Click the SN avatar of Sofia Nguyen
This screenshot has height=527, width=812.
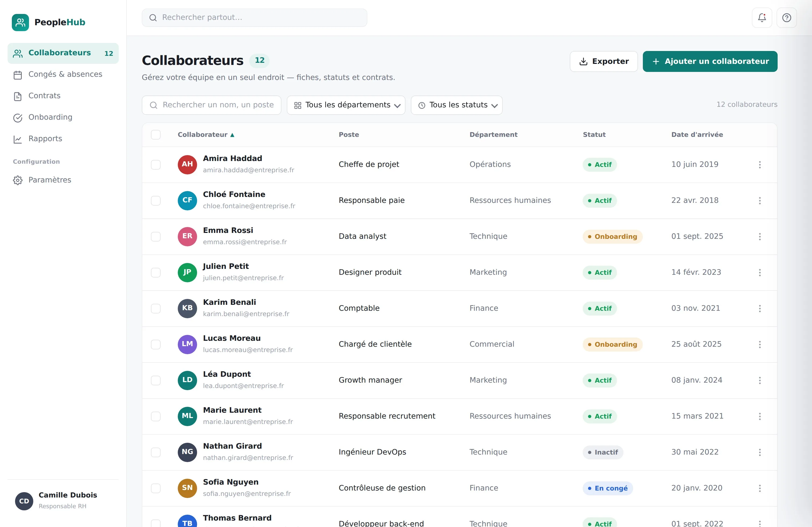(187, 488)
